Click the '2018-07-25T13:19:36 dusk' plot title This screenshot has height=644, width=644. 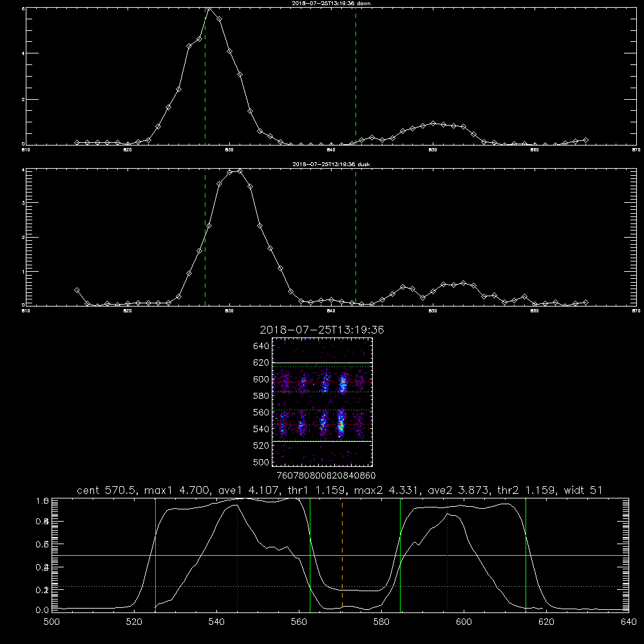tap(331, 164)
